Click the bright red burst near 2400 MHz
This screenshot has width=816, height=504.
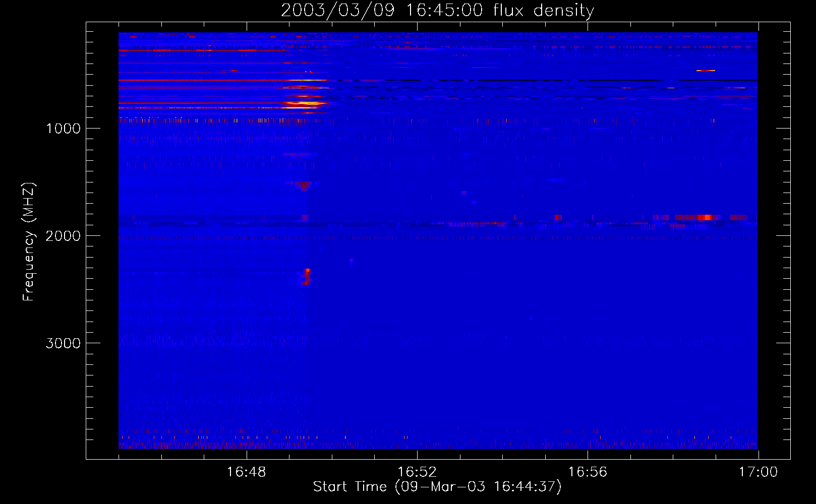coord(307,277)
